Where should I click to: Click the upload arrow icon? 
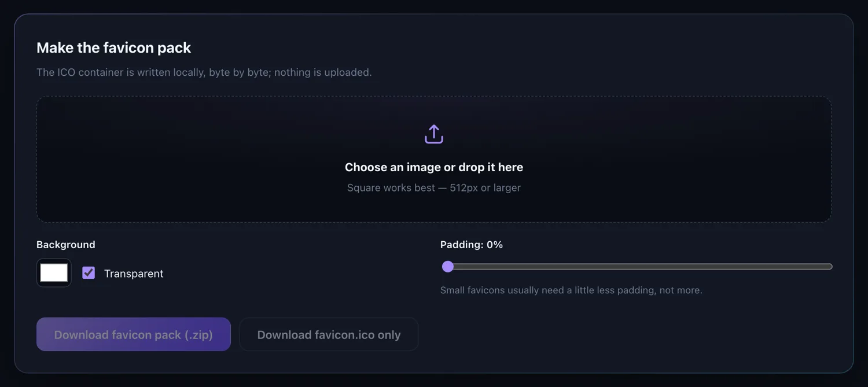(x=434, y=134)
